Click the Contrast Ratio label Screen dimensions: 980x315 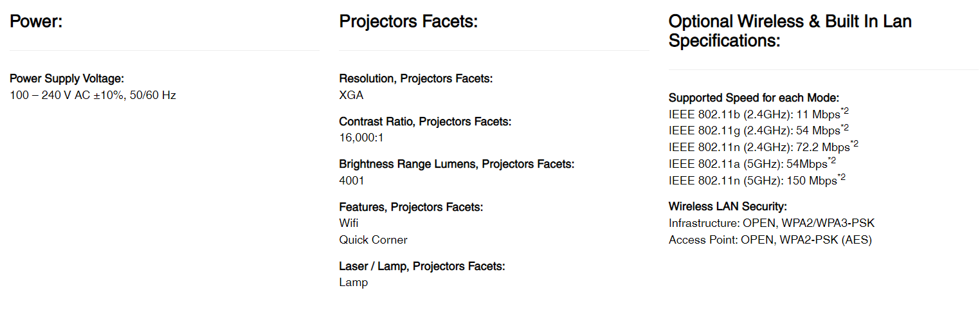(x=425, y=122)
